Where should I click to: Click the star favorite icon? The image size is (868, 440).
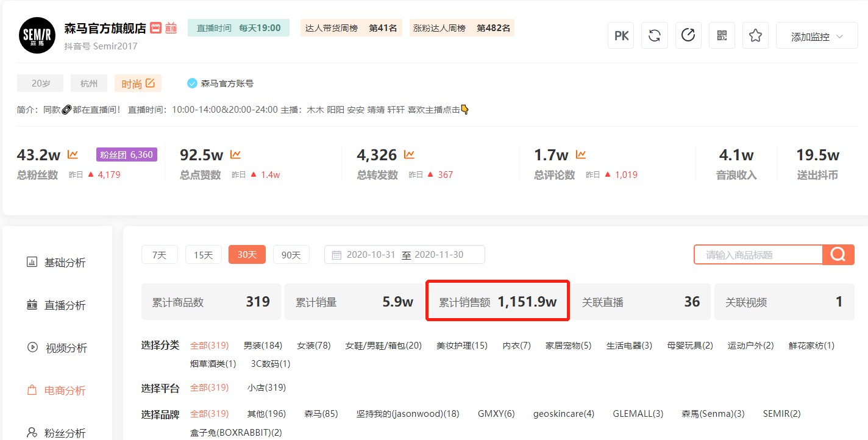tap(755, 35)
